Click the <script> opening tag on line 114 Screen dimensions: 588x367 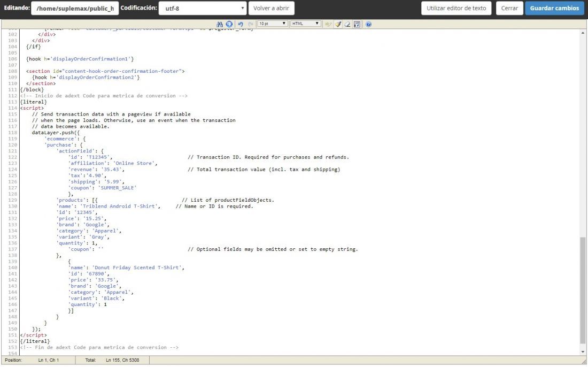click(x=32, y=108)
